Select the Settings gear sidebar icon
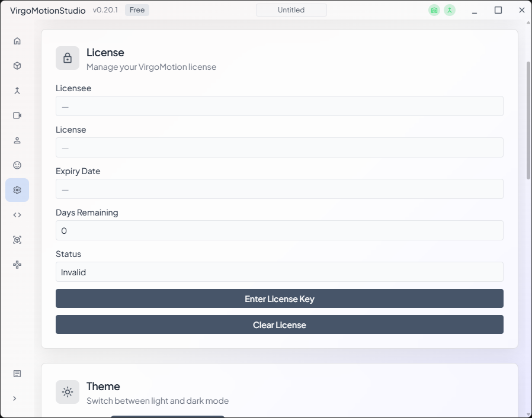The height and width of the screenshot is (418, 532). (x=17, y=190)
